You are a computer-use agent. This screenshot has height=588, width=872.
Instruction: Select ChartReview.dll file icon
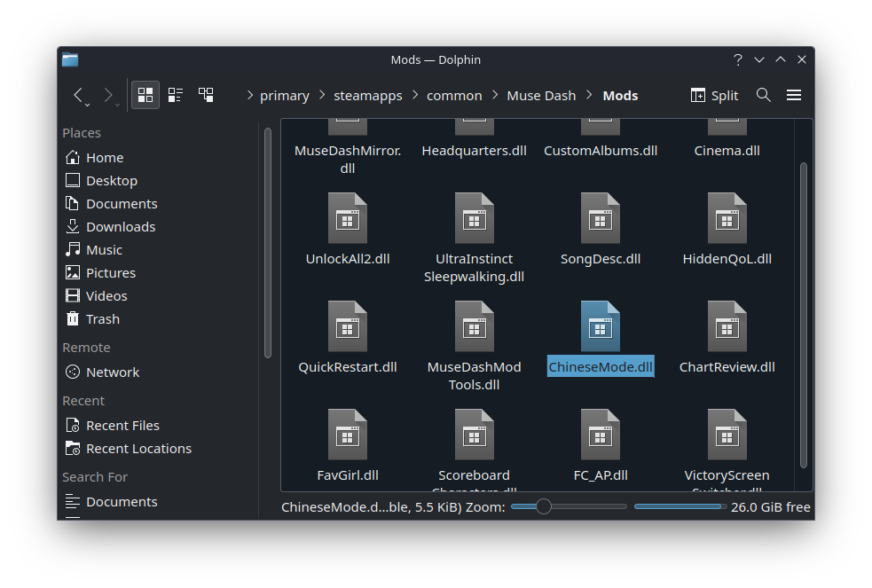[x=727, y=326]
